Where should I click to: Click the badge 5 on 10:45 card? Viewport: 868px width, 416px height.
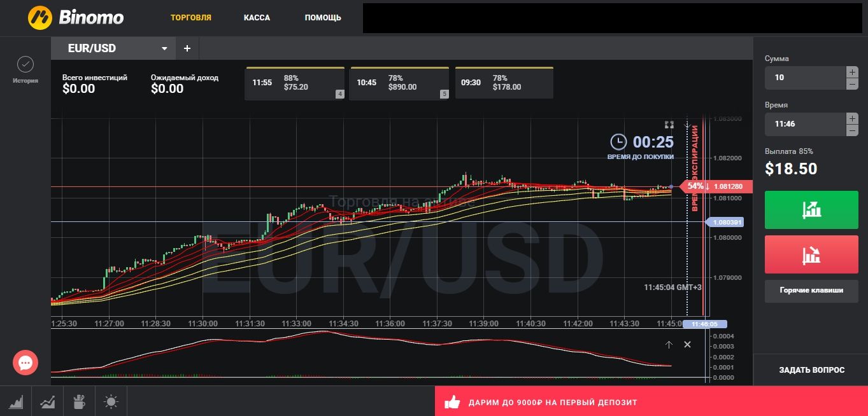444,94
